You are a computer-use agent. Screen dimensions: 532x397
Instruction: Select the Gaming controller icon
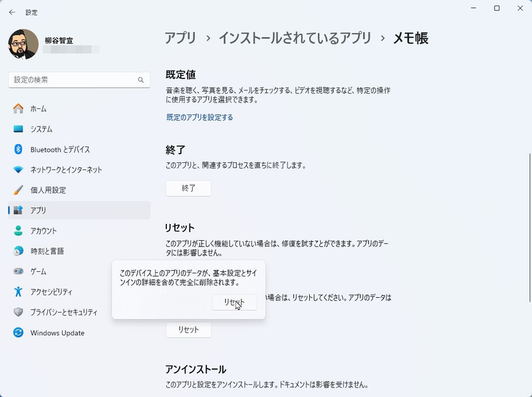(19, 271)
